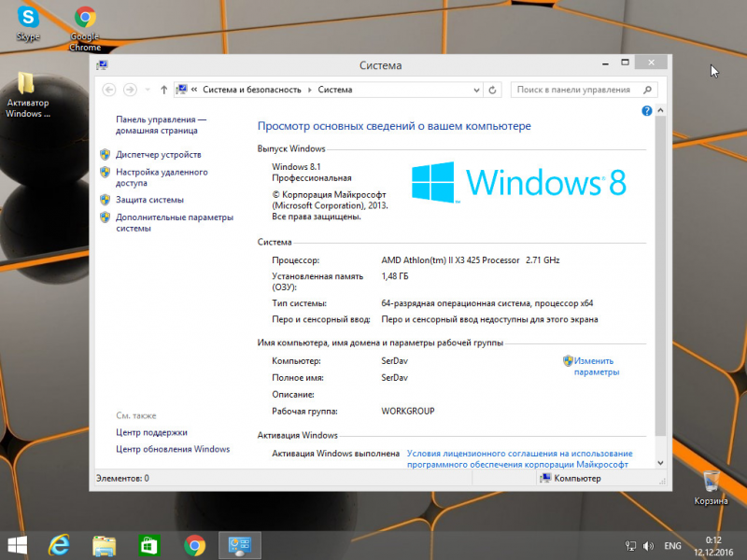Image resolution: width=747 pixels, height=560 pixels.
Task: Go back with the Back arrow
Action: click(x=109, y=90)
